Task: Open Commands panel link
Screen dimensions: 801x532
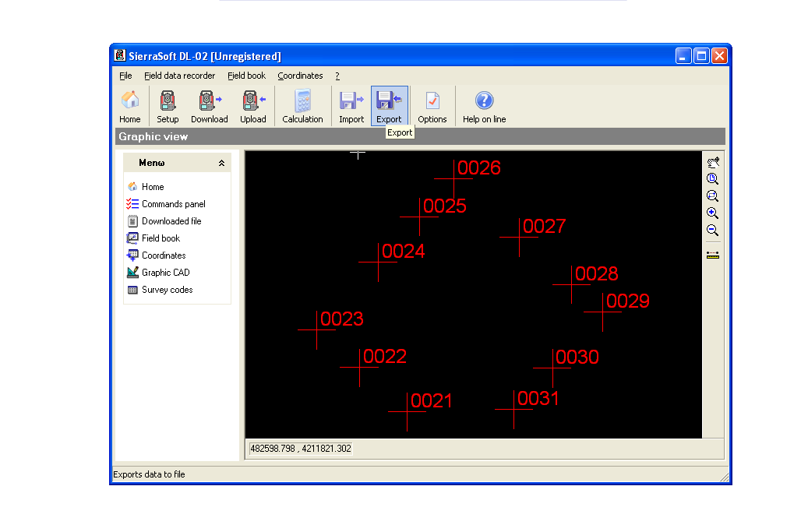Action: pyautogui.click(x=174, y=204)
